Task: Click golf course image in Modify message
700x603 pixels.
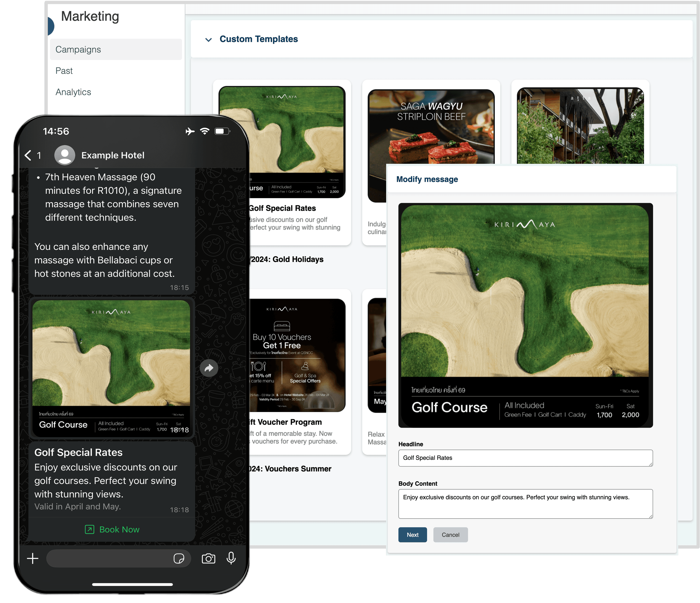Action: 525,315
